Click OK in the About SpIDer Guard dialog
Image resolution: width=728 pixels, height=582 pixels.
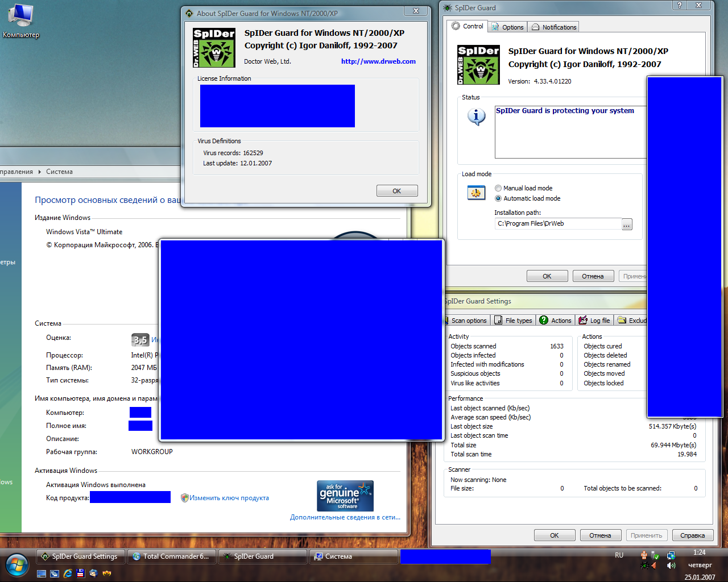coord(397,191)
